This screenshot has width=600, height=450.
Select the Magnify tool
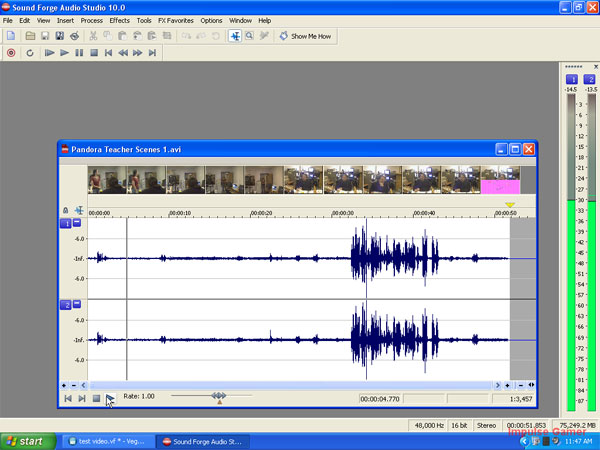(x=249, y=36)
